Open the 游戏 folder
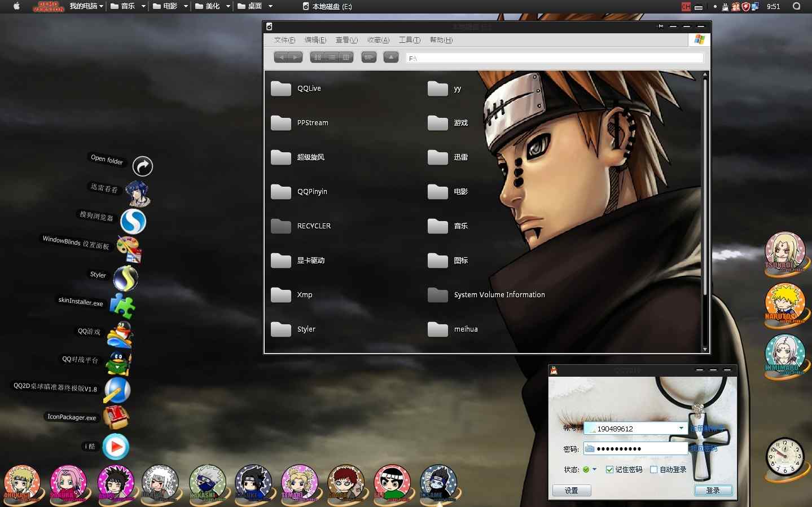 click(x=447, y=123)
